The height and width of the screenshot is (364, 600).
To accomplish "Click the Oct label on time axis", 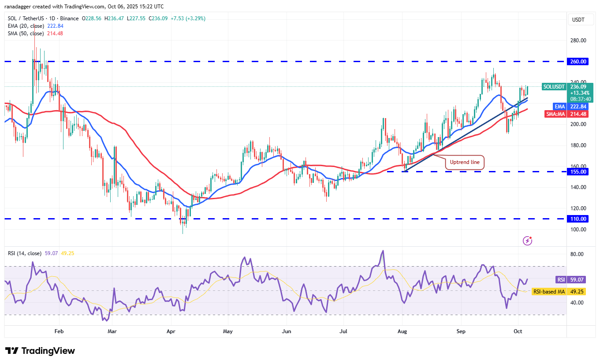I will [x=518, y=331].
